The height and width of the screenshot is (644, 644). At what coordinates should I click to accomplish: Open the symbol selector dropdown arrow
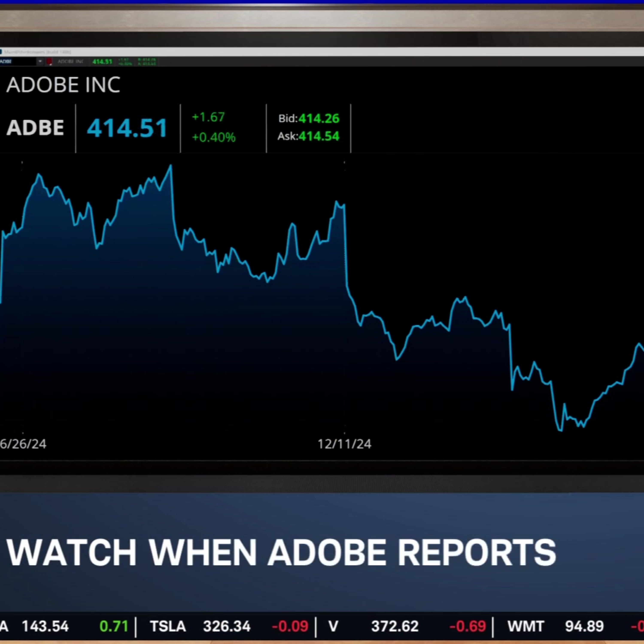40,61
